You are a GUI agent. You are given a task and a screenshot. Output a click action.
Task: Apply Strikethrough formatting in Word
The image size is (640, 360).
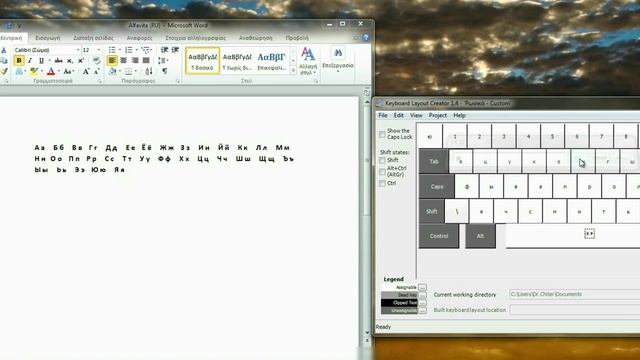pyautogui.click(x=59, y=61)
